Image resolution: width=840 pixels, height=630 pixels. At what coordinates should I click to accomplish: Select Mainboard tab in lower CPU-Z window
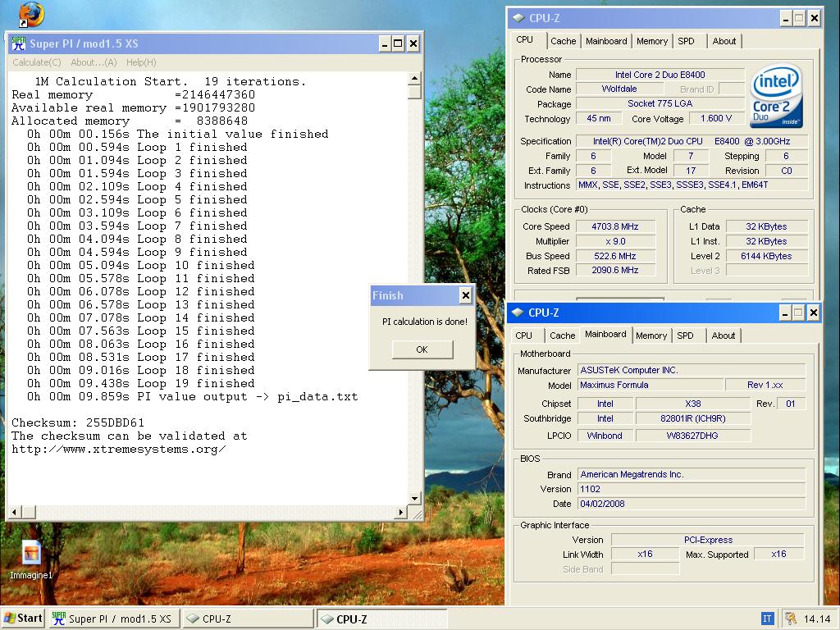pyautogui.click(x=606, y=335)
